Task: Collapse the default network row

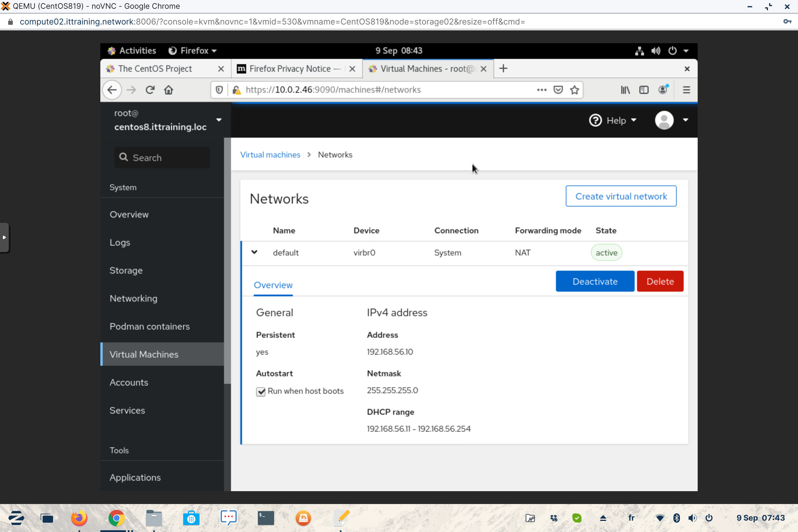Action: (x=254, y=252)
